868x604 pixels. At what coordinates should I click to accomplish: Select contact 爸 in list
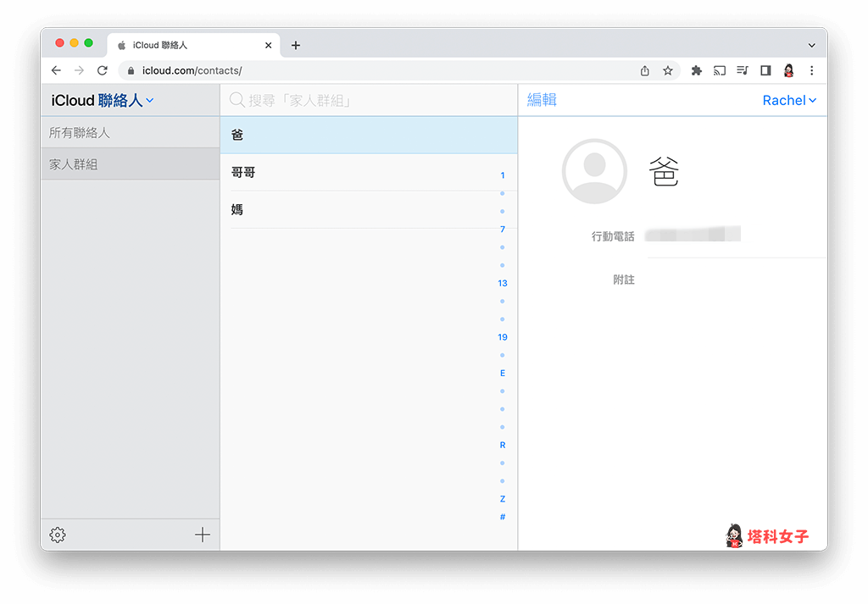tap(369, 135)
